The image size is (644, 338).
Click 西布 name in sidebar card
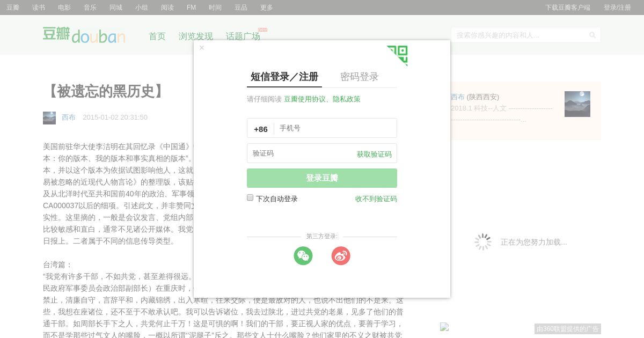(458, 97)
